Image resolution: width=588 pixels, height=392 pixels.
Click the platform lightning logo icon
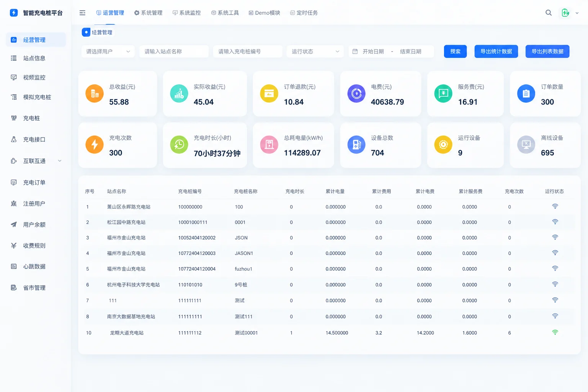point(14,13)
